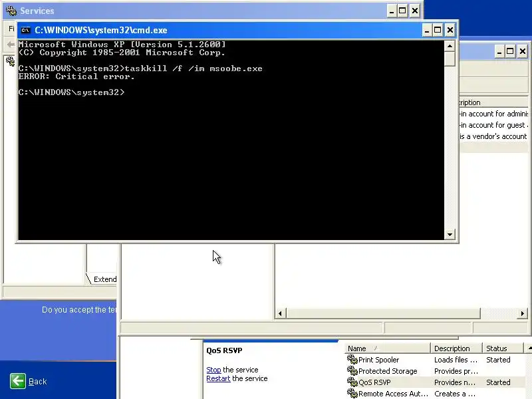Viewport: 532px width, 399px height.
Task: Click the 'is a vendor's account' row
Action: 493,136
